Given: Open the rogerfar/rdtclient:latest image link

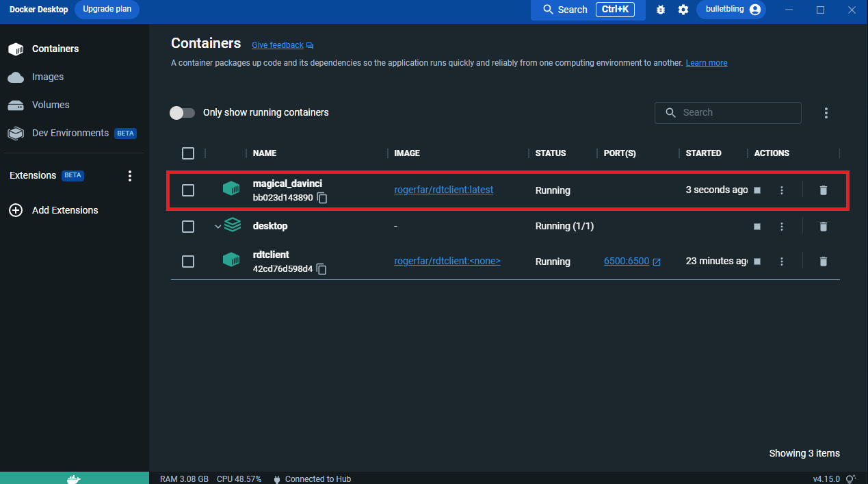Looking at the screenshot, I should (443, 190).
